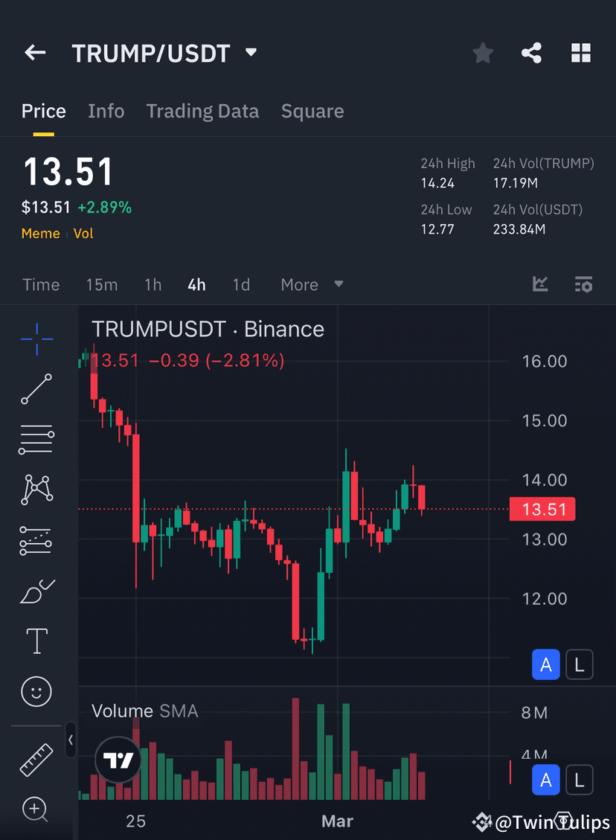The image size is (616, 840).
Task: Select the crosshair cursor tool
Action: click(37, 339)
